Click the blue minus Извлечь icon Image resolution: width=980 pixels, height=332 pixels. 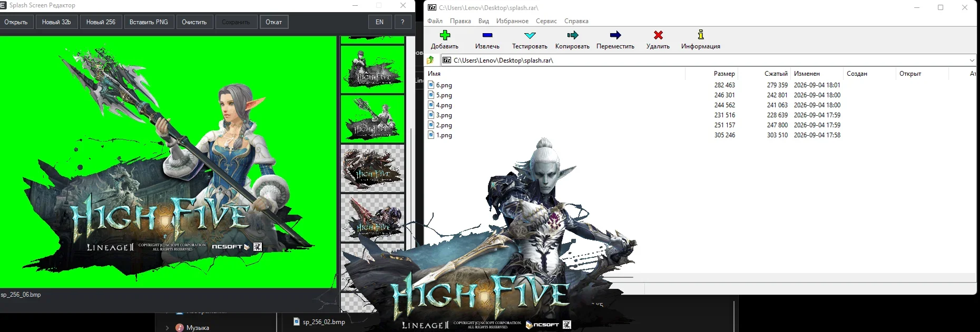click(487, 35)
